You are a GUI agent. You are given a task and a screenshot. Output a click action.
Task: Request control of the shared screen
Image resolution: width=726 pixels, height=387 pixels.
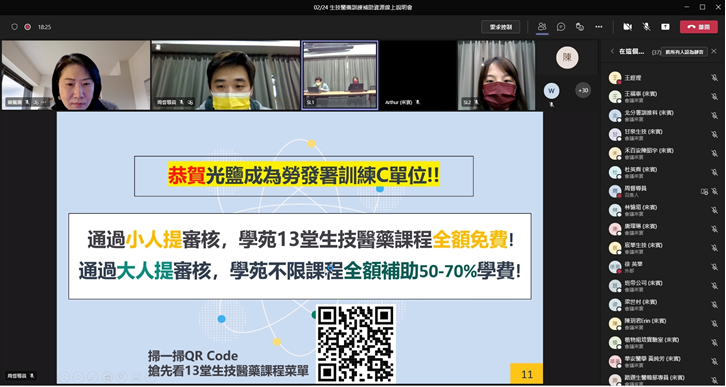pyautogui.click(x=501, y=27)
